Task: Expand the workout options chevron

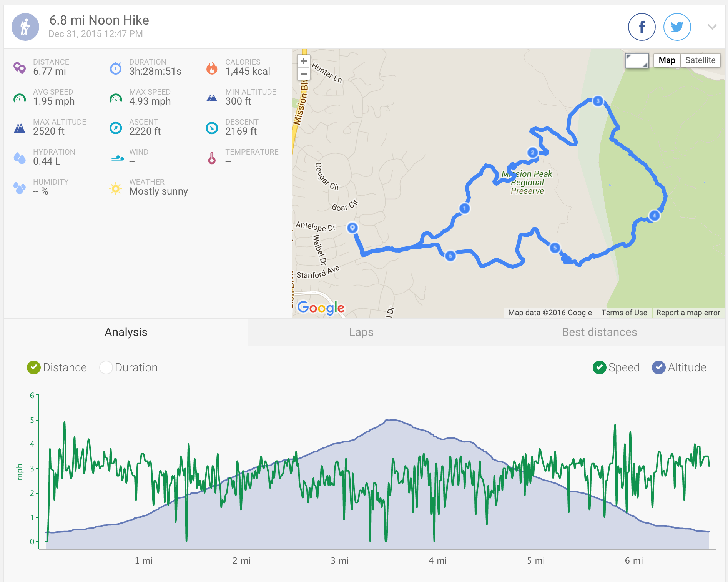Action: 712,27
